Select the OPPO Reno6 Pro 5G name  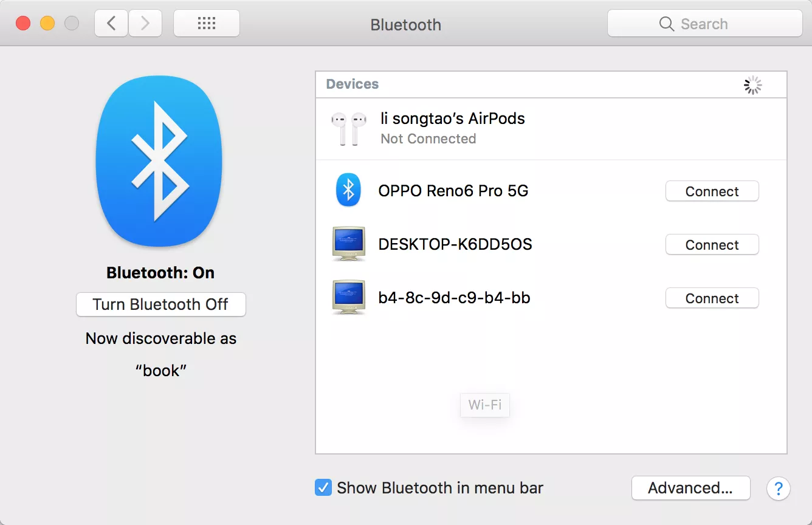(453, 191)
